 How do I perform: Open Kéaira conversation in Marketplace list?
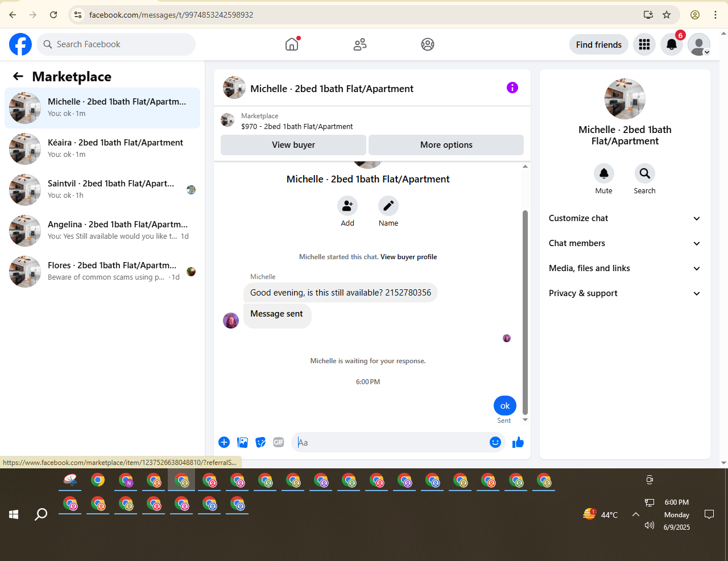coord(102,149)
